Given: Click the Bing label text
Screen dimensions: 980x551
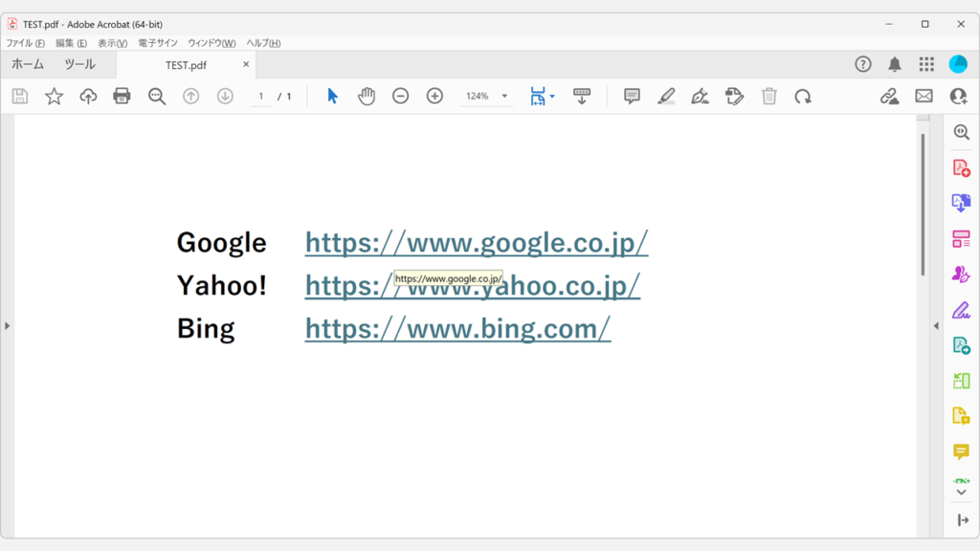Looking at the screenshot, I should click(x=206, y=329).
